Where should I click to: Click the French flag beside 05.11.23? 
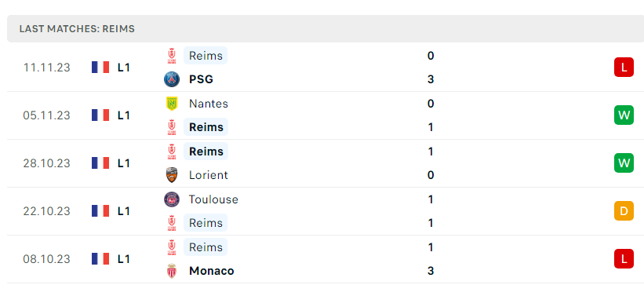pos(100,115)
